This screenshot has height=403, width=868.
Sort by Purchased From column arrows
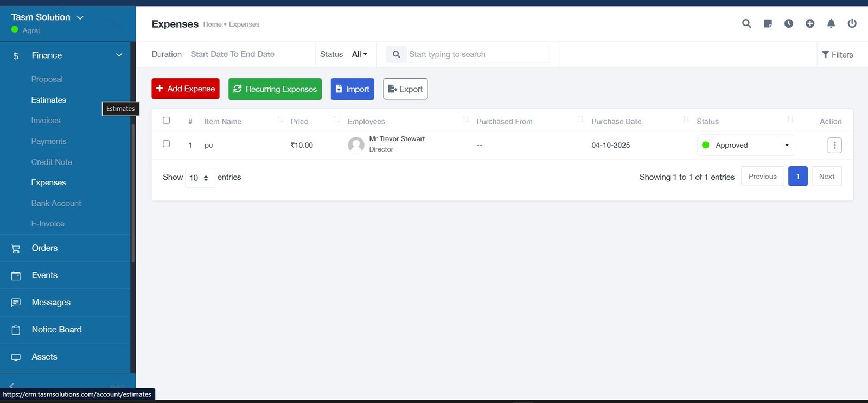581,119
